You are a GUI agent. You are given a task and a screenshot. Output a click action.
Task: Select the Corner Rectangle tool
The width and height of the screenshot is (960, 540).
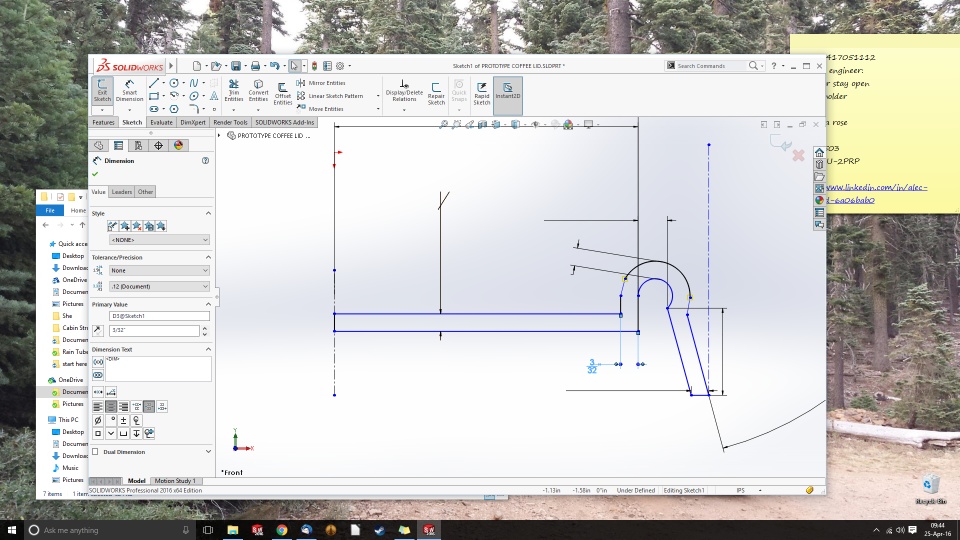(x=154, y=96)
